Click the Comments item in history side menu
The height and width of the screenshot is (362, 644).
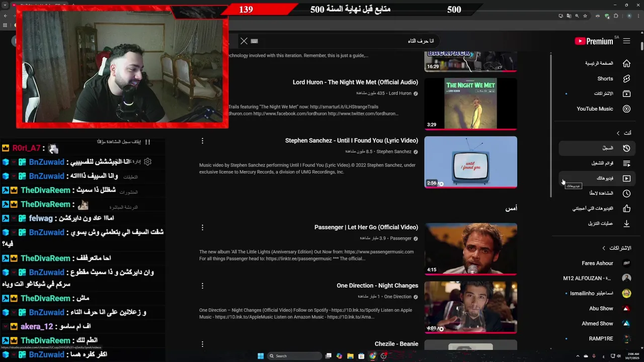[130, 177]
